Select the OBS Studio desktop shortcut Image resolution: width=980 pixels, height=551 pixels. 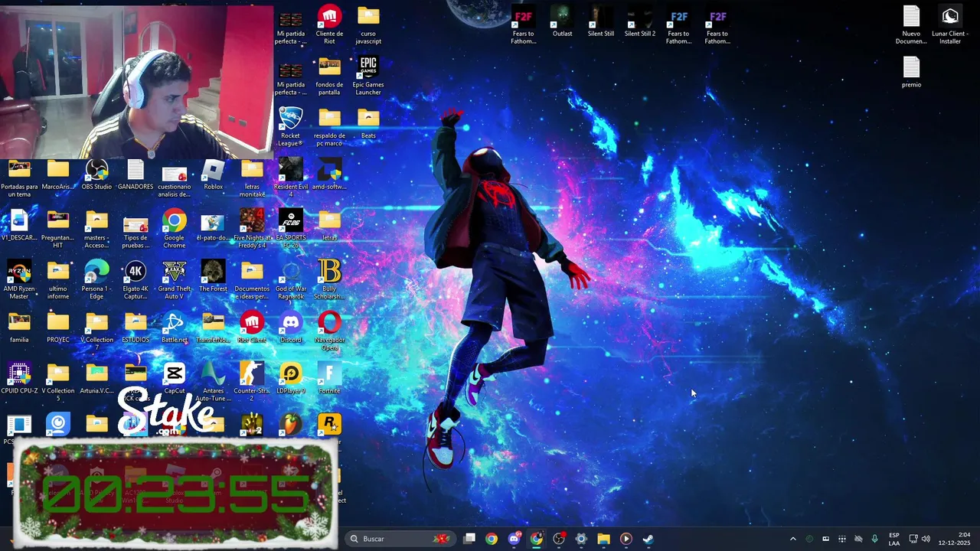(96, 175)
